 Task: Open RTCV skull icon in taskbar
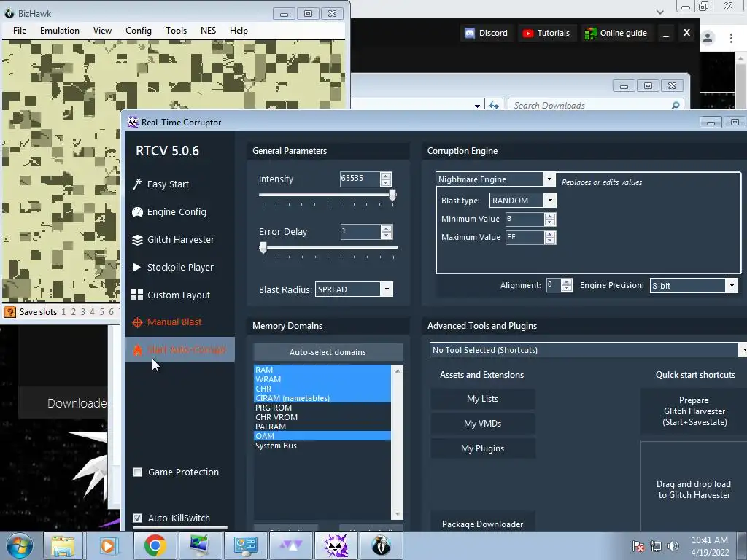[336, 545]
